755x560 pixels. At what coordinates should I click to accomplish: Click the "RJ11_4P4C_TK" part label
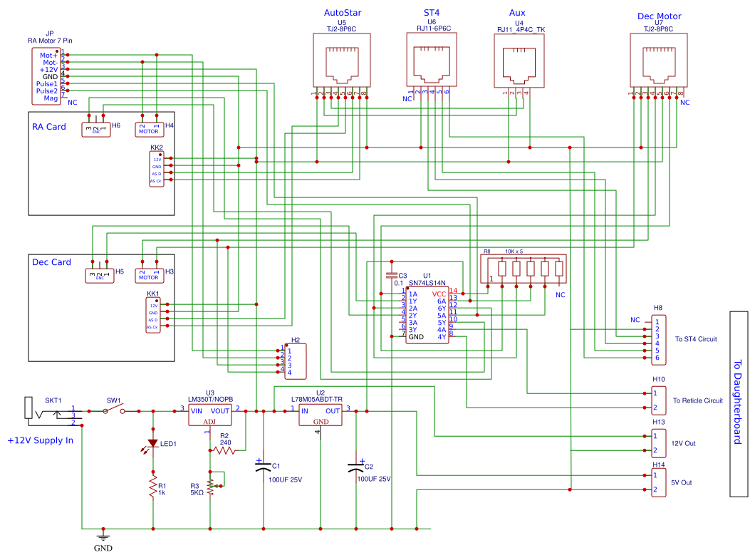pyautogui.click(x=521, y=29)
